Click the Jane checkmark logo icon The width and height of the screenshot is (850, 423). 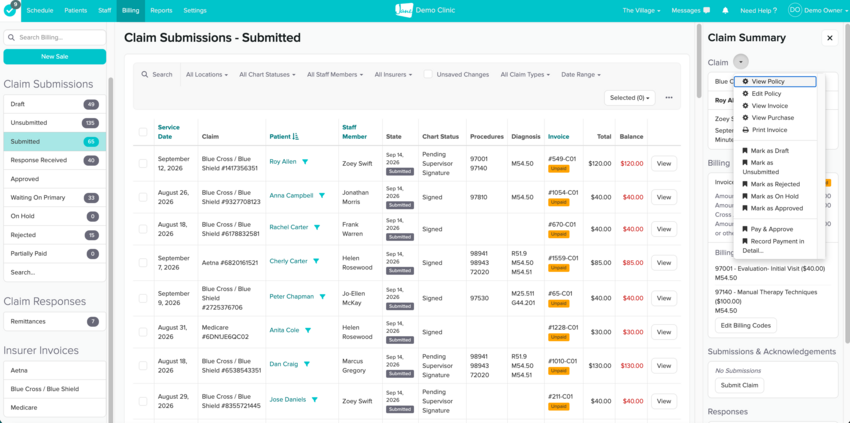click(x=10, y=10)
